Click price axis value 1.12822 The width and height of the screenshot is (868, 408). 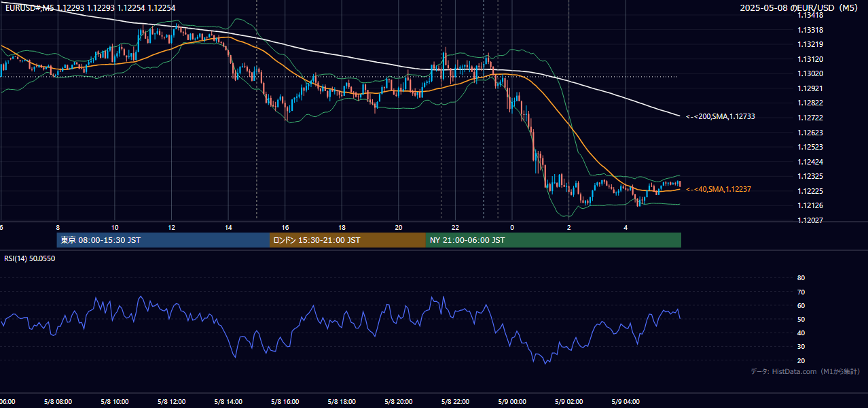[x=812, y=103]
